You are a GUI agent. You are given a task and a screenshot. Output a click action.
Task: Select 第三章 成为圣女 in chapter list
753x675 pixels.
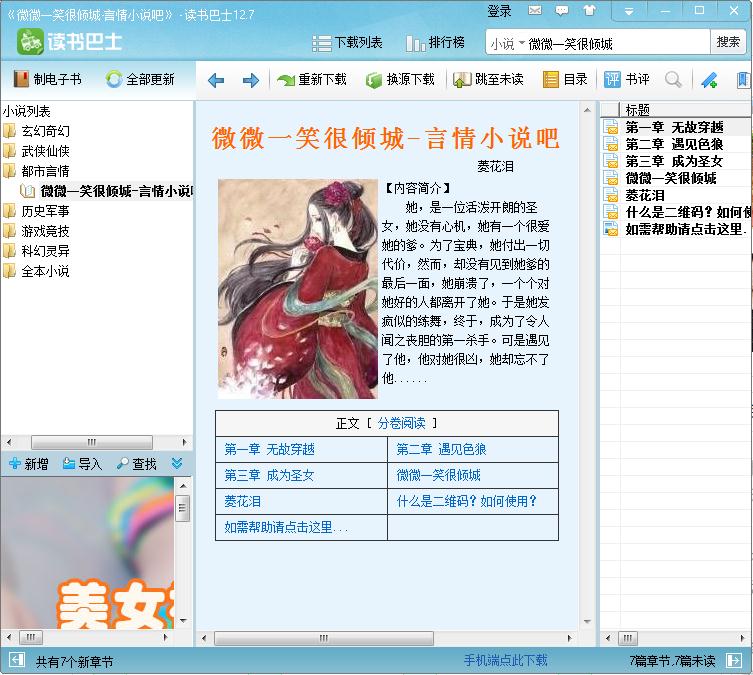pos(676,161)
